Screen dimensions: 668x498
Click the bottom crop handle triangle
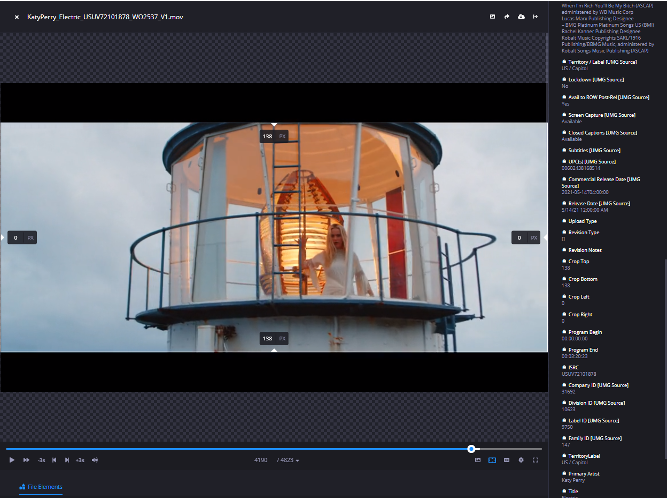coord(274,350)
